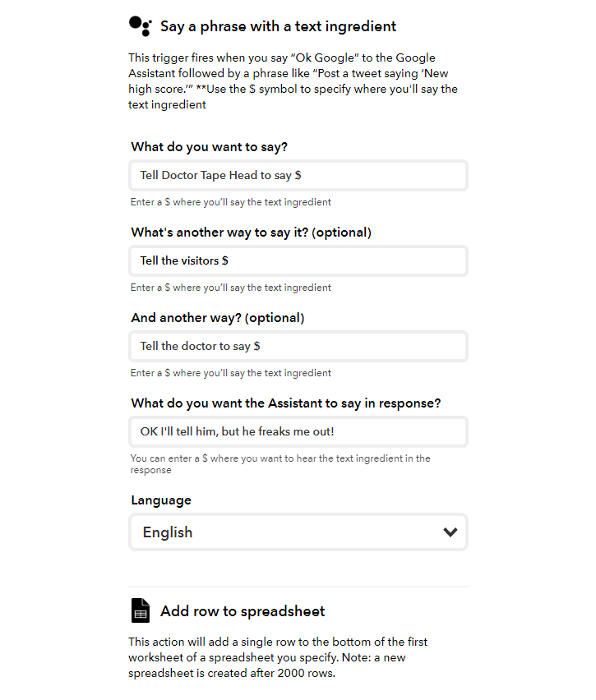Click the Google Assistant service icon
The image size is (596, 700).
pyautogui.click(x=140, y=25)
